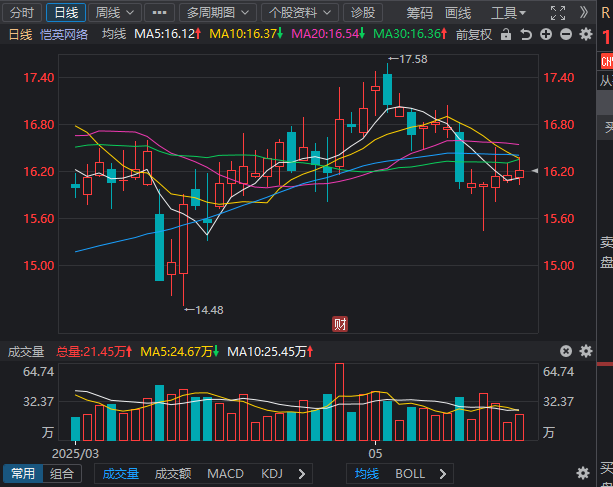This screenshot has height=487, width=613.
Task: Click the 筹码 chip distribution button
Action: (420, 13)
